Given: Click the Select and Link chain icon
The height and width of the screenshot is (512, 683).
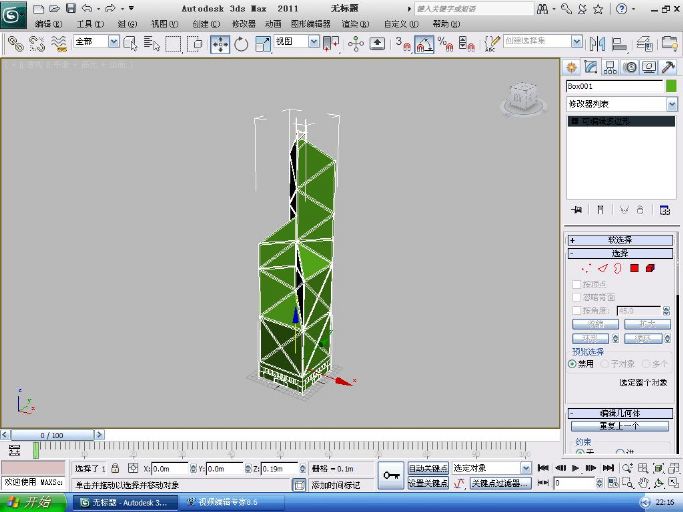Looking at the screenshot, I should tap(16, 44).
